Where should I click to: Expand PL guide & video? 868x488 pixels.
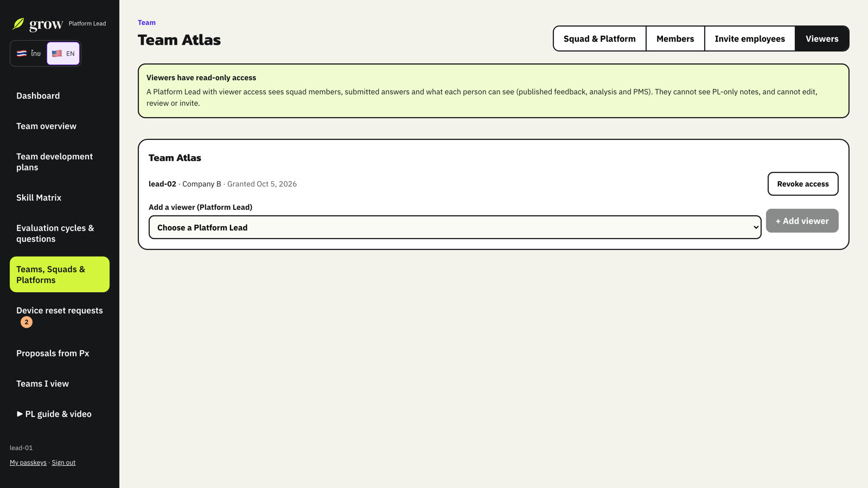point(60,414)
